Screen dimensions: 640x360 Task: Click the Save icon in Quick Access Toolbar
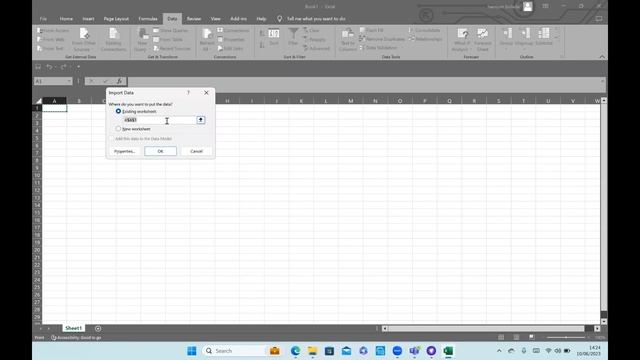click(x=38, y=67)
